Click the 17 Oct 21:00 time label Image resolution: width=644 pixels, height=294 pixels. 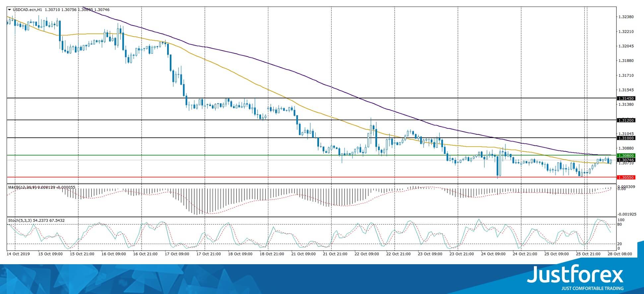click(209, 254)
